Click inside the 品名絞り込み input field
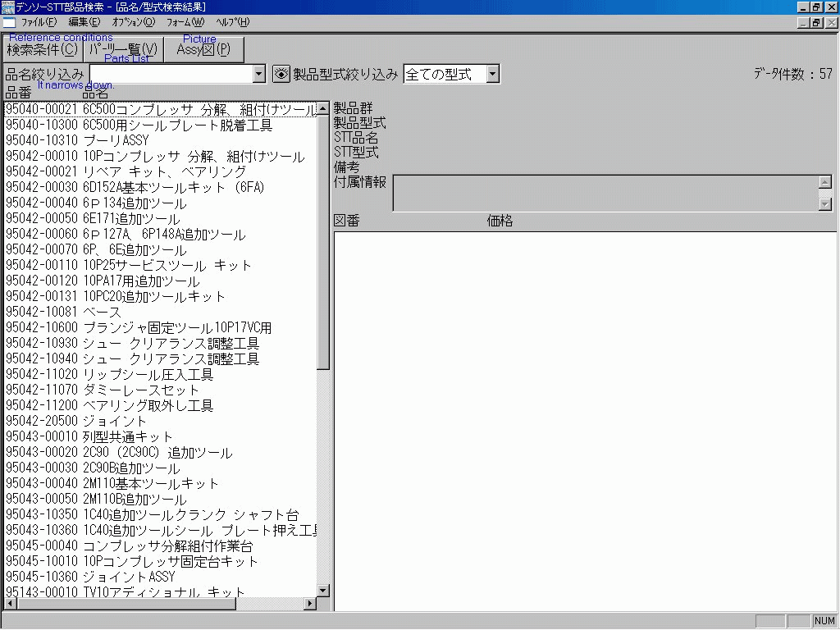 click(164, 73)
